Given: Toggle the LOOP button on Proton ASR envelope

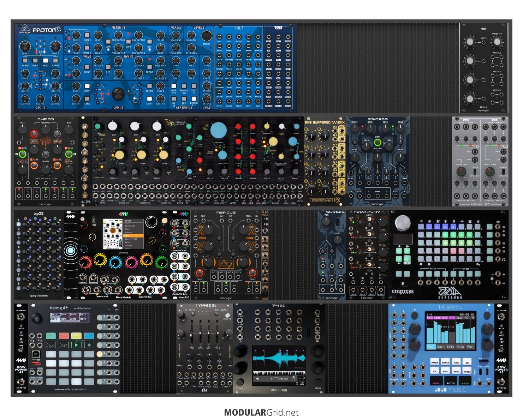Looking at the screenshot, I should click(x=174, y=86).
